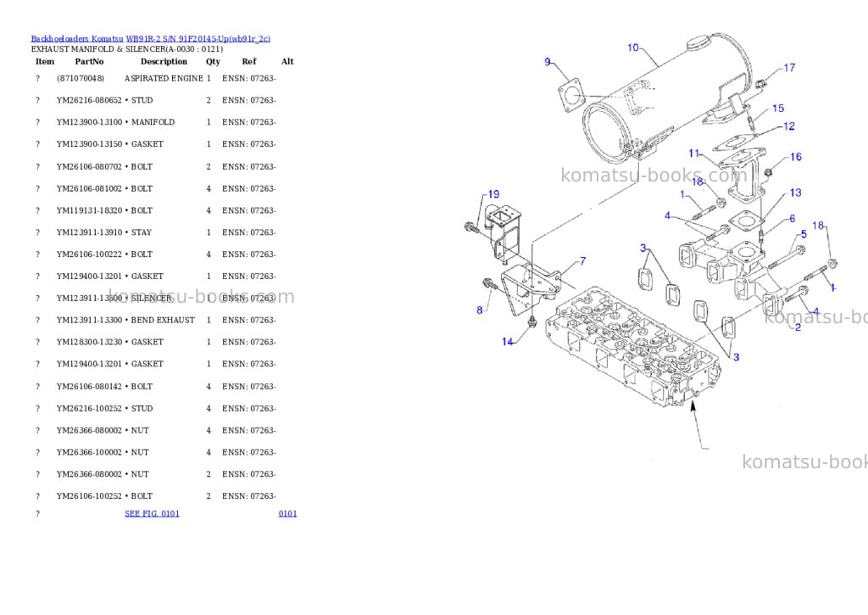Click the STAY description

[x=142, y=232]
